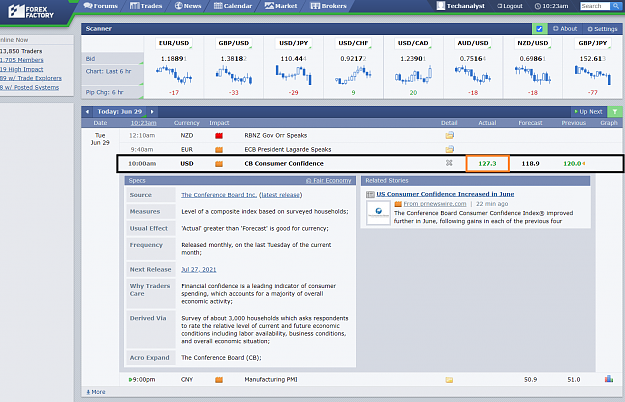Click the 10:23am time column header
Viewport: 625px width, 402px height.
click(x=143, y=123)
